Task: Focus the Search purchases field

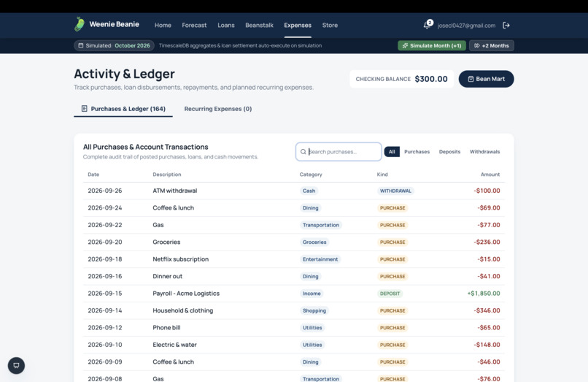Action: [x=339, y=152]
